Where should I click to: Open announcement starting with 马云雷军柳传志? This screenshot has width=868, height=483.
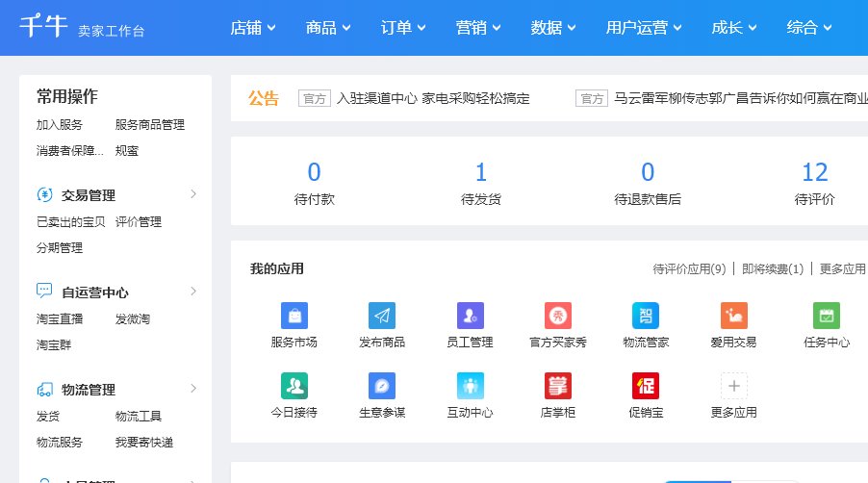tap(741, 98)
